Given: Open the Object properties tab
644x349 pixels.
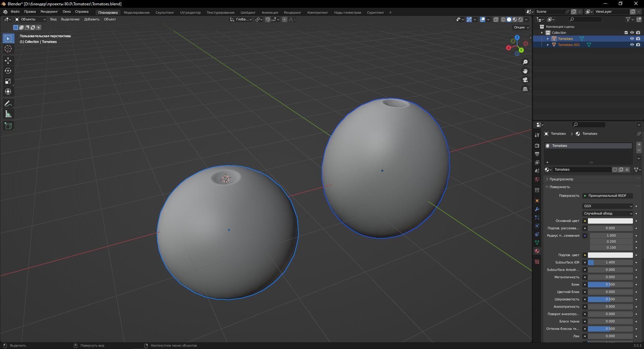Looking at the screenshot, I should click(x=537, y=201).
